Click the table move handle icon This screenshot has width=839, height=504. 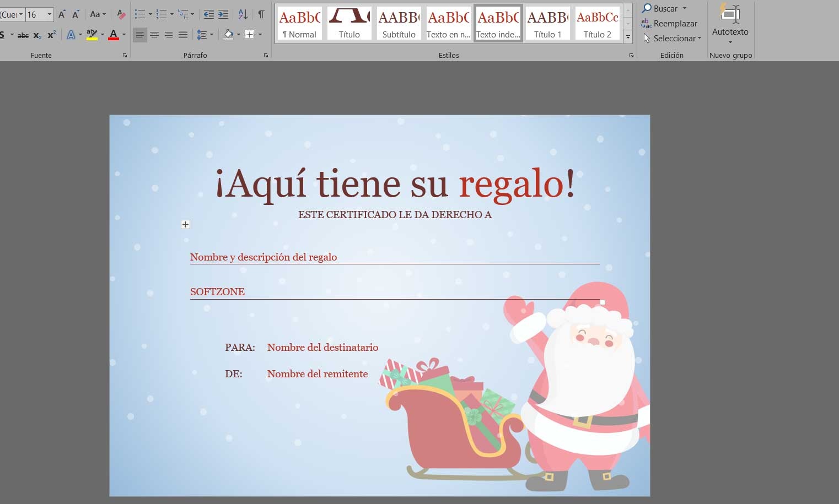click(185, 224)
